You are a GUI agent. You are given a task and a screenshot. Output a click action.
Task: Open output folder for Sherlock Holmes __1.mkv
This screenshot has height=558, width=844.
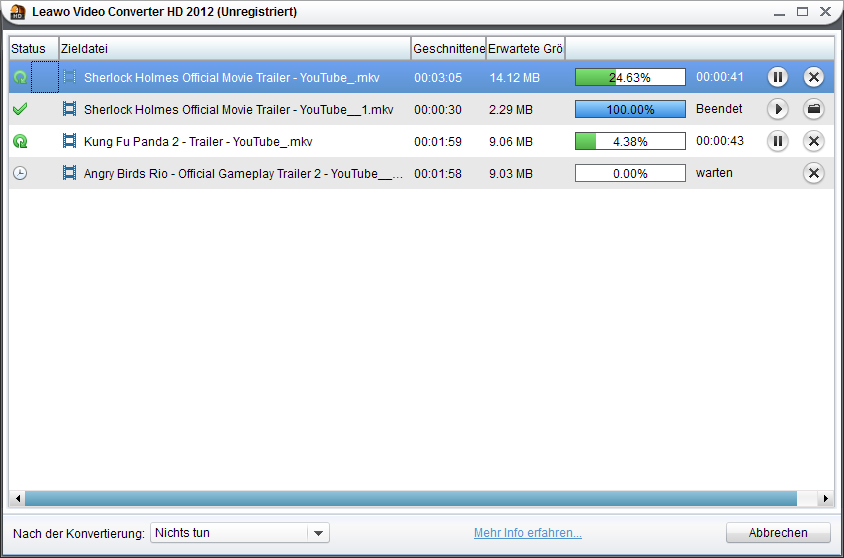click(813, 109)
